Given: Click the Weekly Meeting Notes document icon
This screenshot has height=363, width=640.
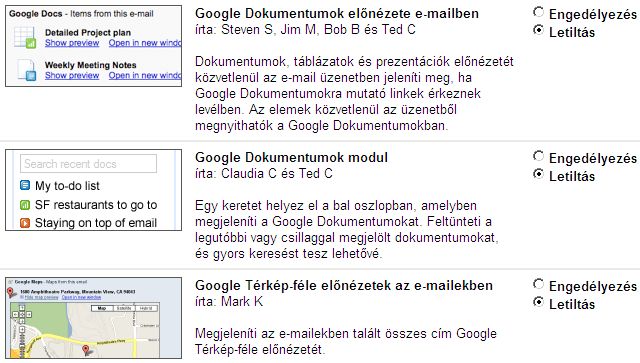Looking at the screenshot, I should click(x=27, y=70).
